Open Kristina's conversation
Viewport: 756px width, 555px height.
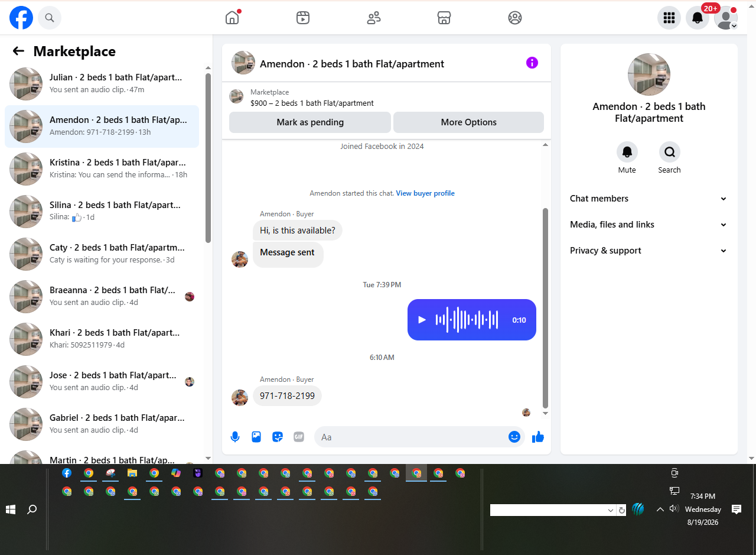click(x=102, y=169)
